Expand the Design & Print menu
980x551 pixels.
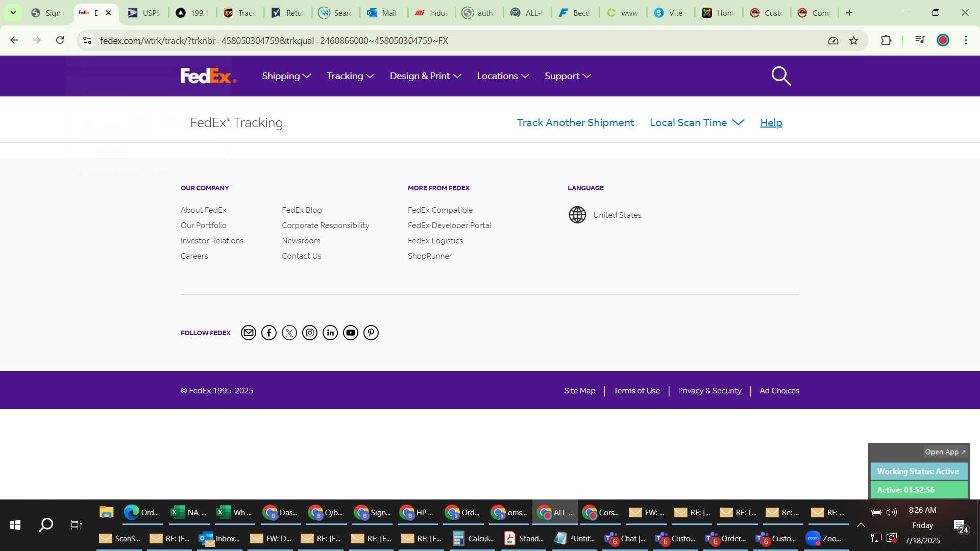click(425, 76)
